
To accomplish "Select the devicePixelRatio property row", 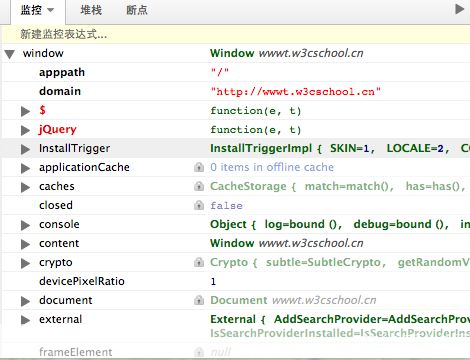I will [236, 281].
